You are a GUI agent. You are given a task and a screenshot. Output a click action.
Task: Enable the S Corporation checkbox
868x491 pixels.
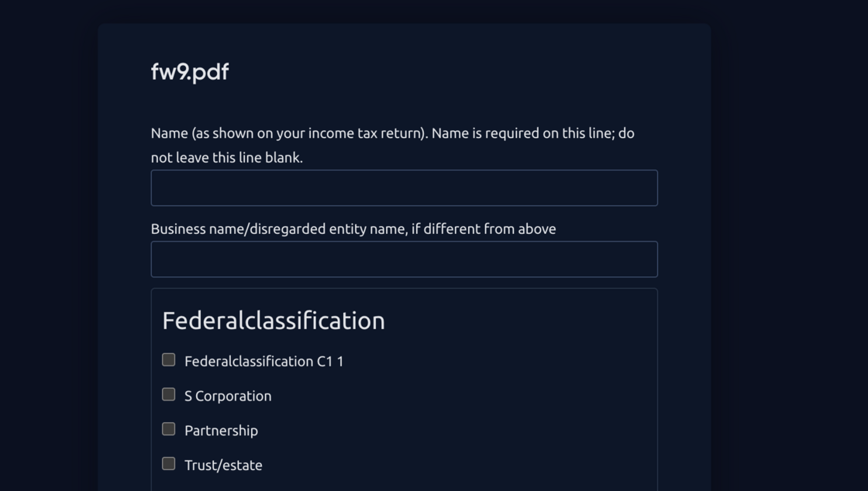point(168,395)
